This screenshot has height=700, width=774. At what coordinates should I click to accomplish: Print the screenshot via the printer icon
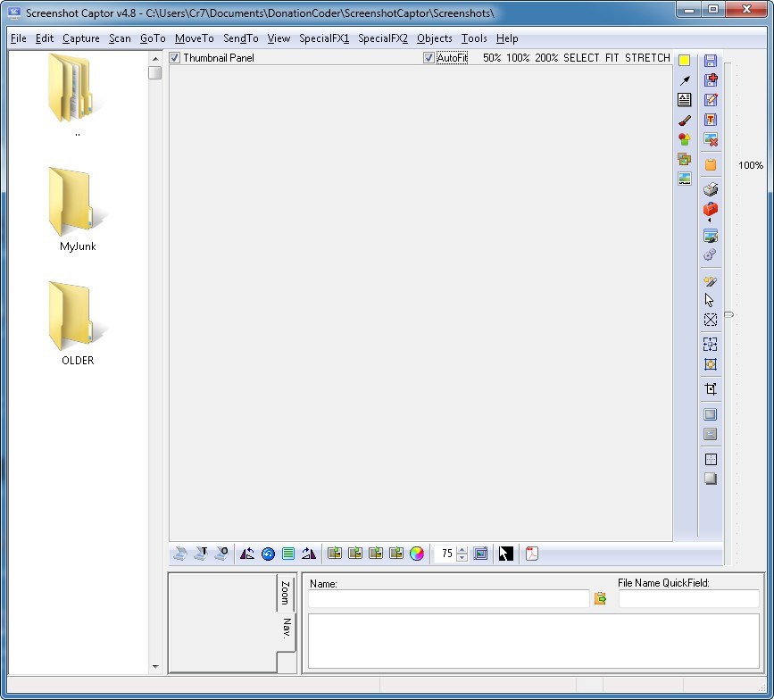point(710,188)
